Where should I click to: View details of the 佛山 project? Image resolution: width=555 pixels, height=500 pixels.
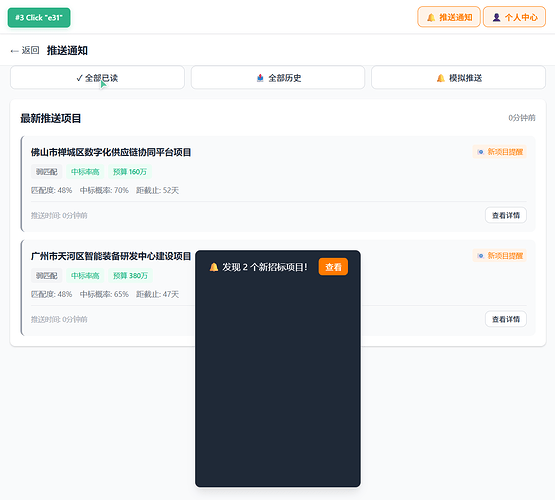point(505,215)
